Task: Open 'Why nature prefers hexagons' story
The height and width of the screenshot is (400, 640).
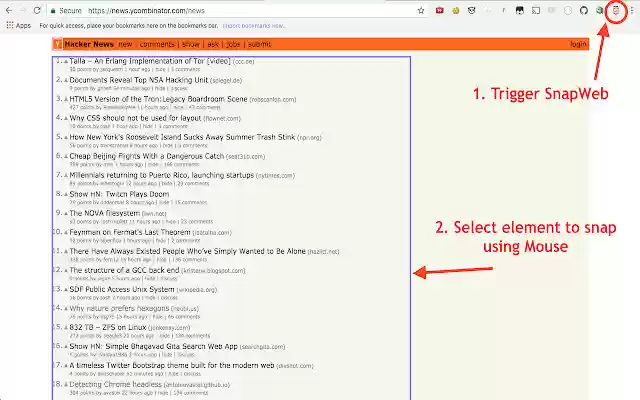Action: [x=119, y=308]
